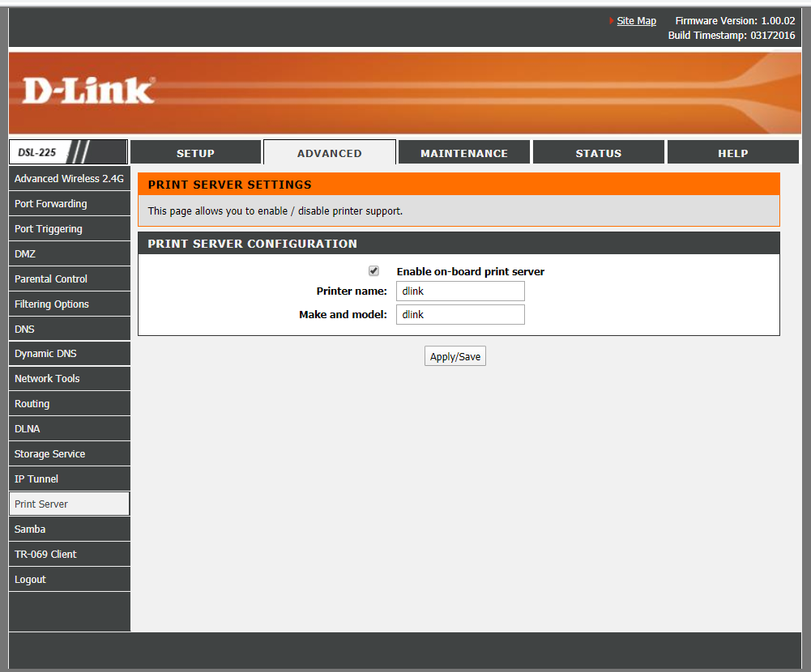Click Logout in sidebar
Screen dimensions: 811x672
[70, 579]
